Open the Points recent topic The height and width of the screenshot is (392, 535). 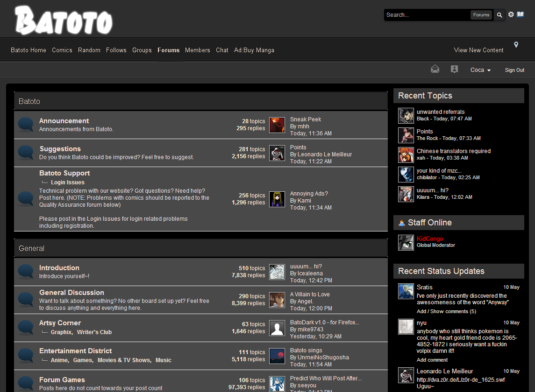point(424,132)
